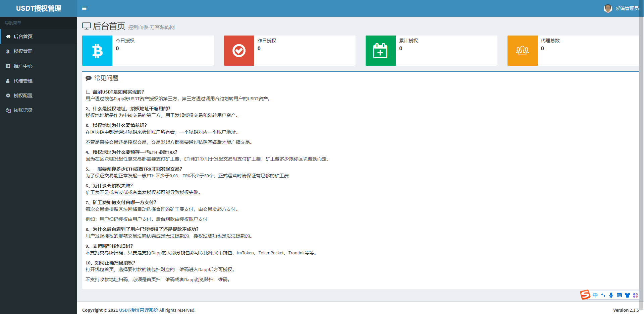Click the Sogou input method S logo

(585, 295)
